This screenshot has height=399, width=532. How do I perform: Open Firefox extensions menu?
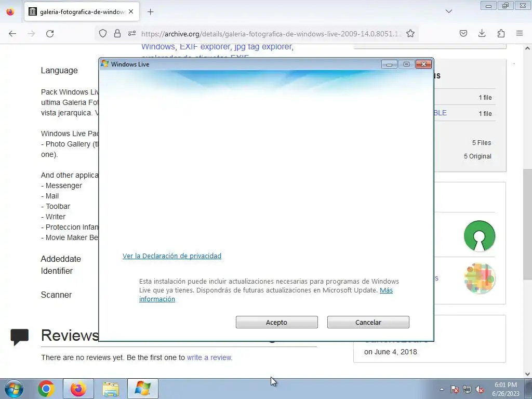501,33
